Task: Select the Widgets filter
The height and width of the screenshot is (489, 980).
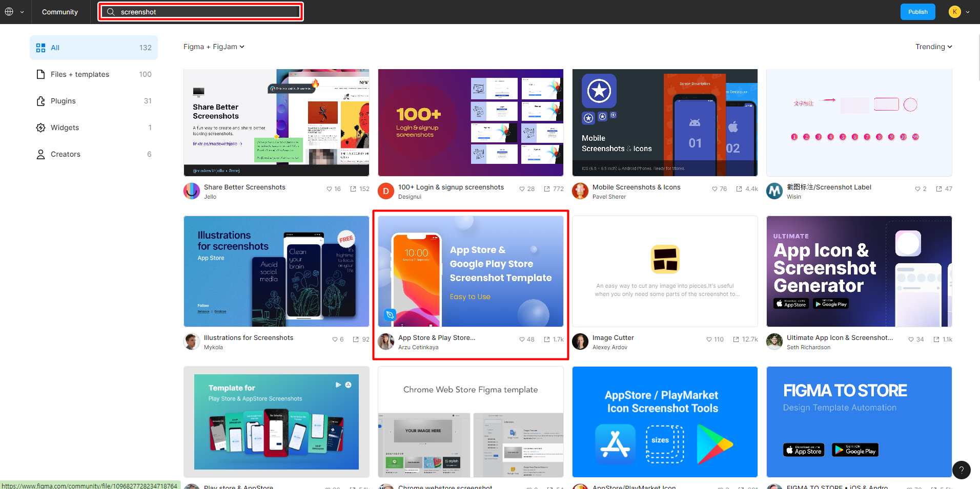Action: [94, 127]
